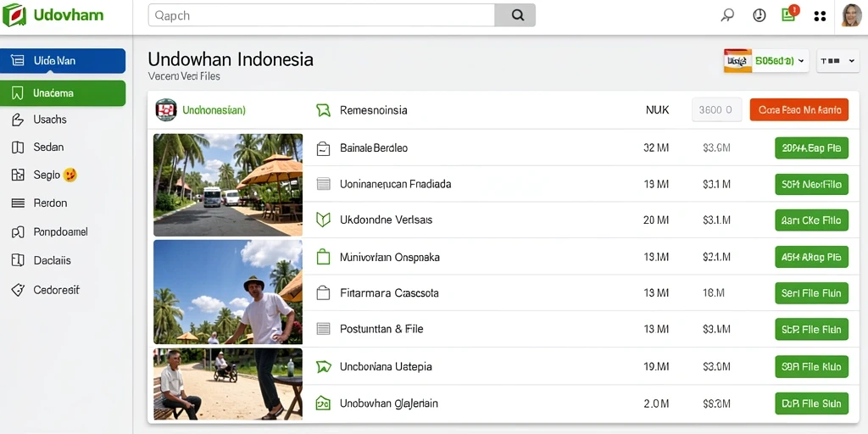868x434 pixels.
Task: Click the Unobovhan Gjajeriain icon
Action: click(x=323, y=403)
